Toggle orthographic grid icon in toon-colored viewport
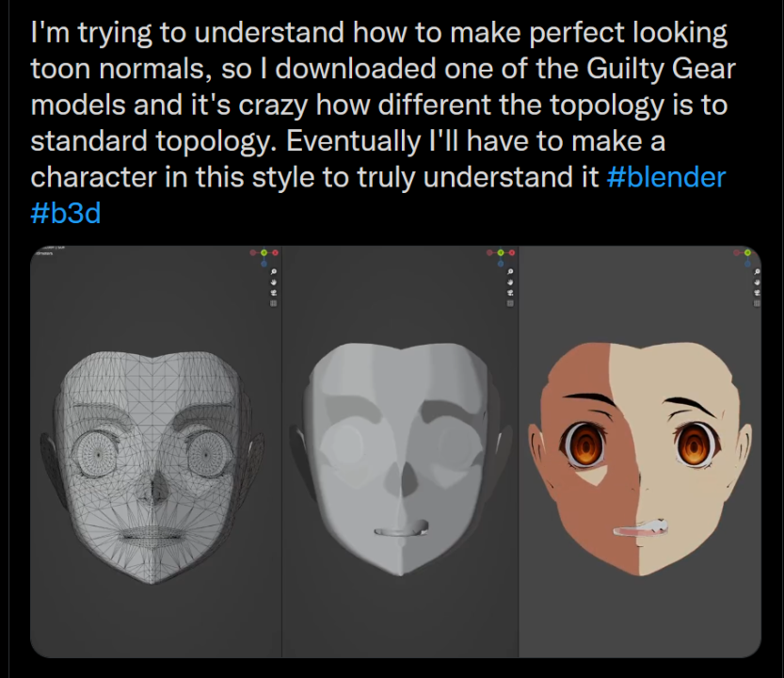Viewport: 784px width, 678px height. (x=757, y=303)
